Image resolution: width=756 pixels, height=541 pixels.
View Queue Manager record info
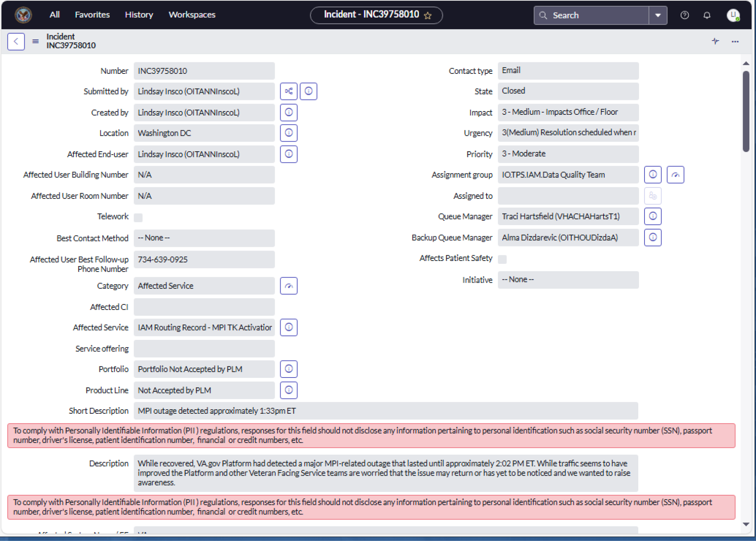[652, 216]
